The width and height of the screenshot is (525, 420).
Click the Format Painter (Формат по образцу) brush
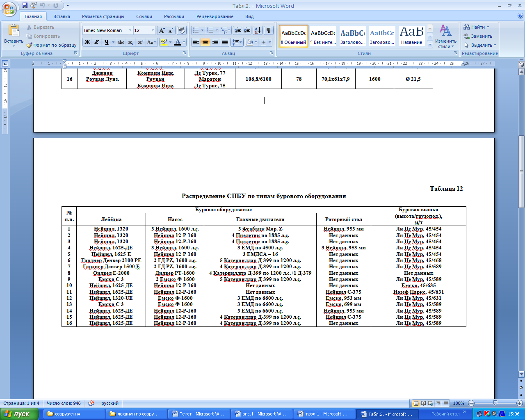pyautogui.click(x=30, y=45)
